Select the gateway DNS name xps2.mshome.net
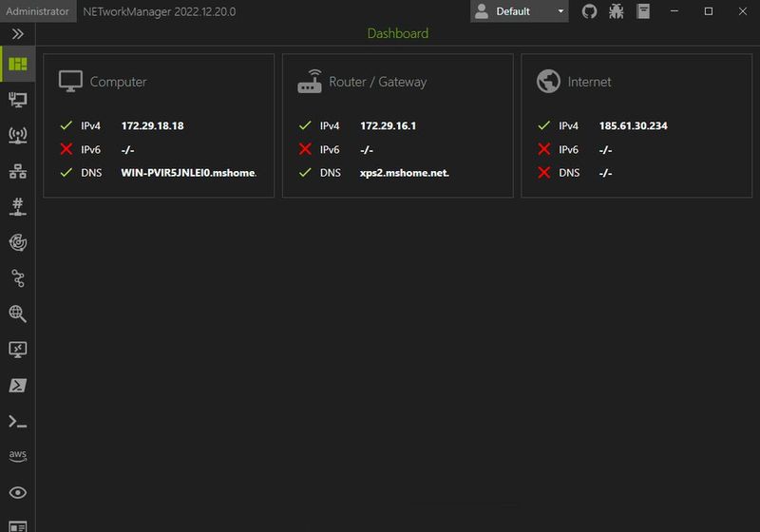Image resolution: width=760 pixels, height=532 pixels. tap(405, 173)
